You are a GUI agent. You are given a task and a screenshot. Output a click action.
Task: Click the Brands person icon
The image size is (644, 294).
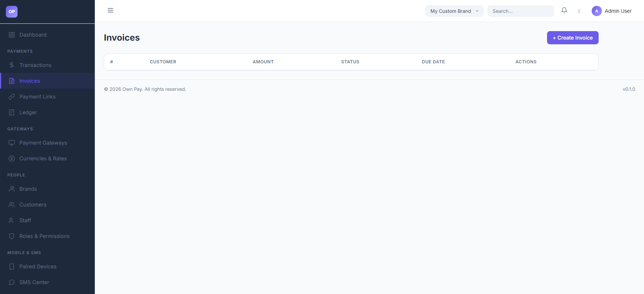point(12,189)
